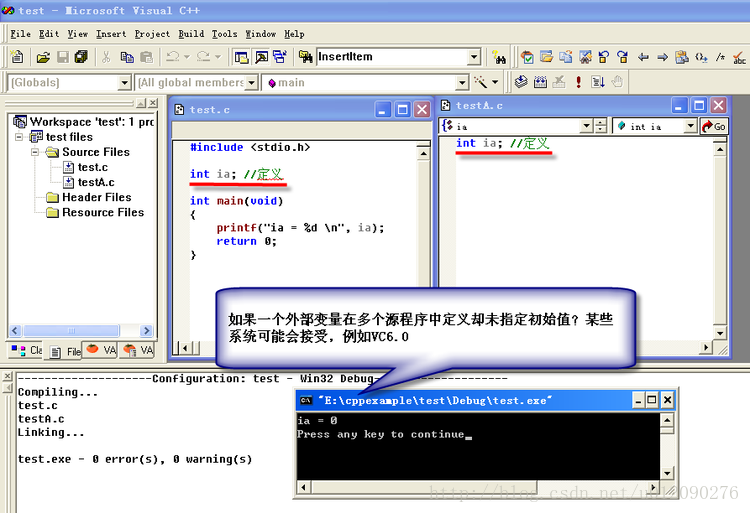This screenshot has height=513, width=750.
Task: Select Workspace 'test' root node
Action: 91,122
